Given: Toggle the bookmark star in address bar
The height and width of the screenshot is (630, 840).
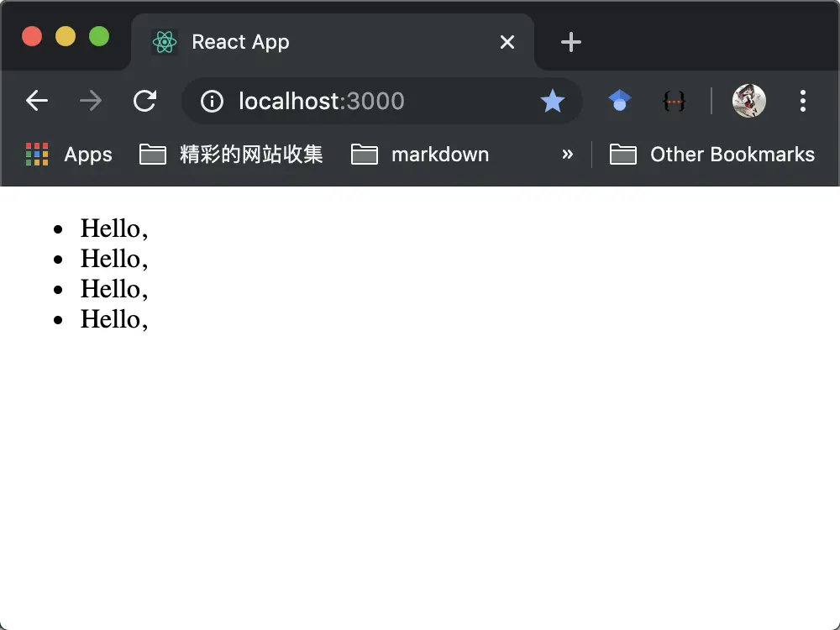Looking at the screenshot, I should [x=553, y=101].
